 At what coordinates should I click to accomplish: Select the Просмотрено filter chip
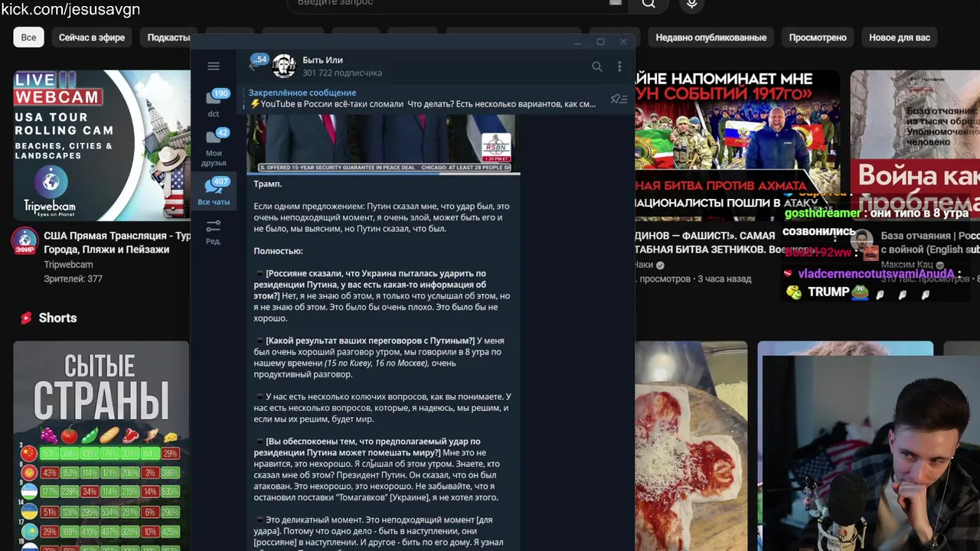818,37
